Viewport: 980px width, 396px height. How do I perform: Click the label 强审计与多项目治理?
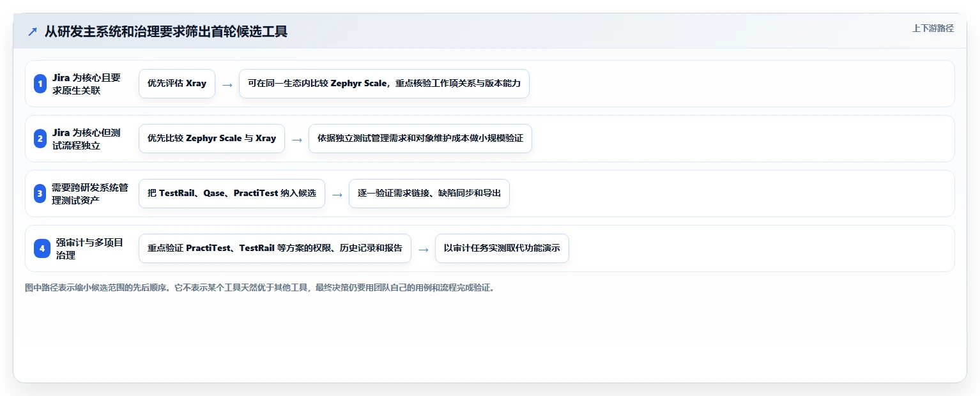pyautogui.click(x=89, y=248)
